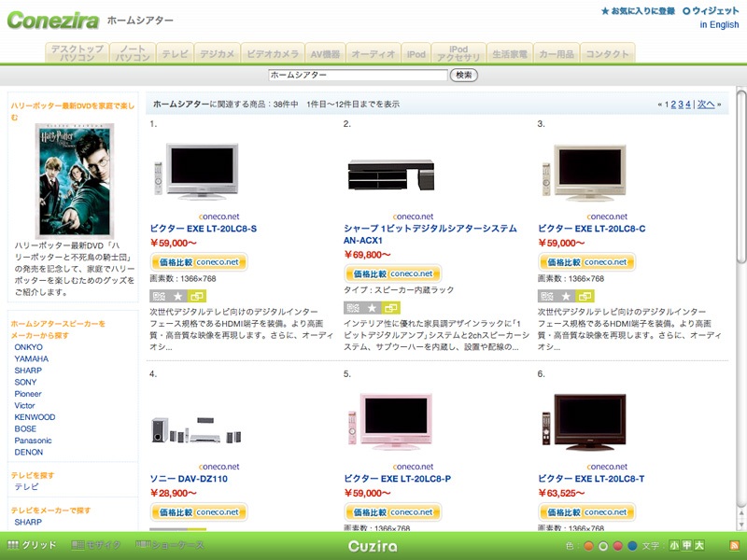The height and width of the screenshot is (560, 747).
Task: Click the Conezira logo
Action: pos(53,20)
